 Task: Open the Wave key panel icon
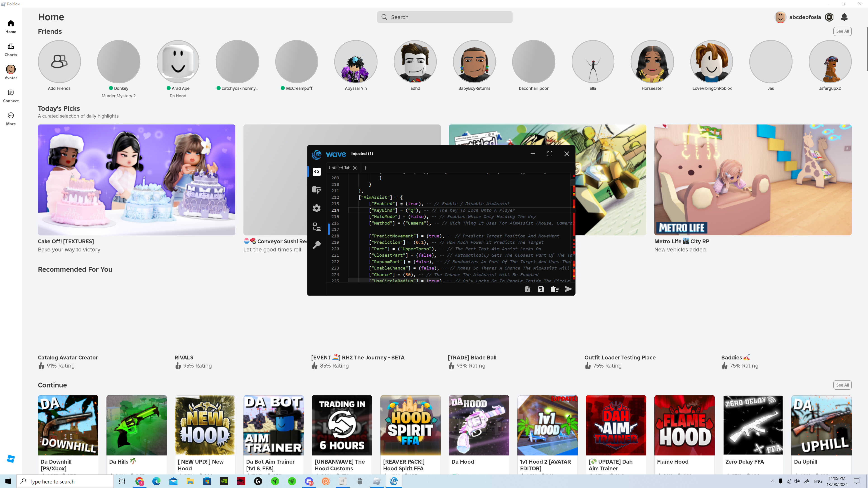[x=316, y=245]
